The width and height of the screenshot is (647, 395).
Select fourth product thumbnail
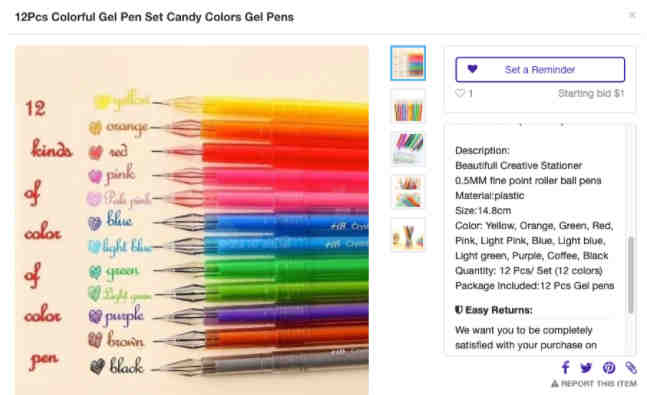(x=408, y=192)
